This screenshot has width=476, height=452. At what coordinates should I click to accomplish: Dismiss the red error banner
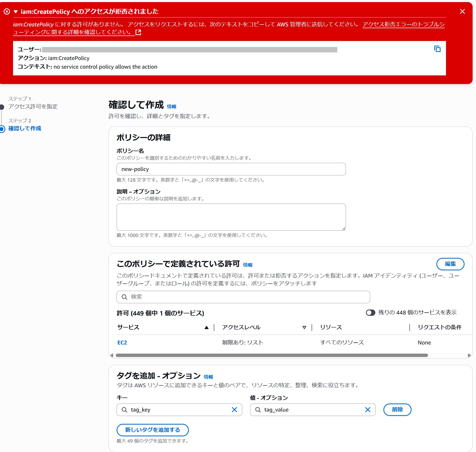tap(462, 11)
